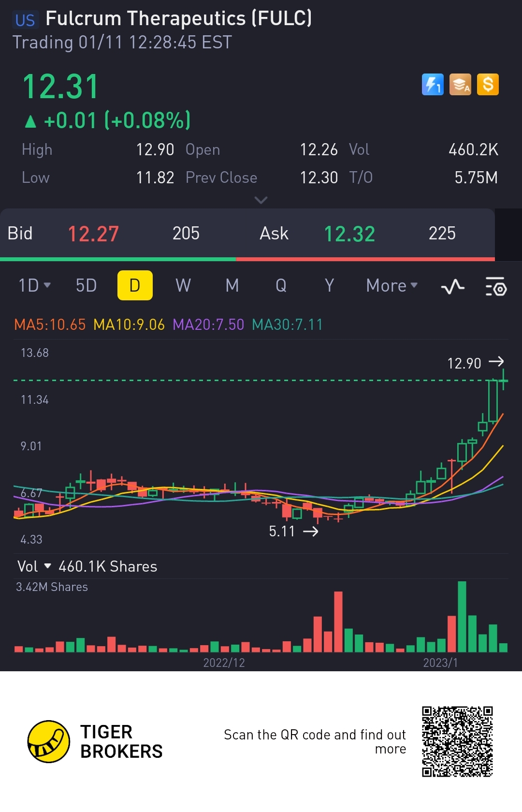
Task: Tap the 2023/1 date axis label
Action: tap(440, 663)
